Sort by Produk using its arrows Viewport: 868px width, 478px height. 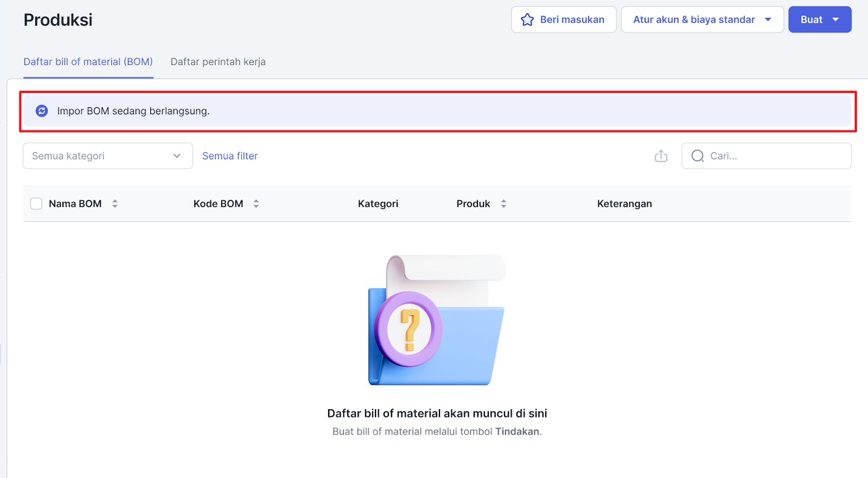click(x=503, y=204)
